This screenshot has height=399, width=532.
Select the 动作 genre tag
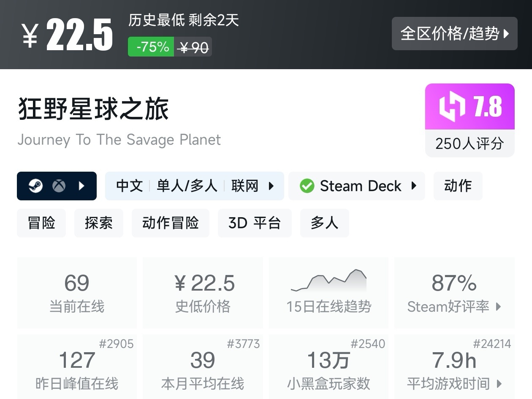pos(458,186)
